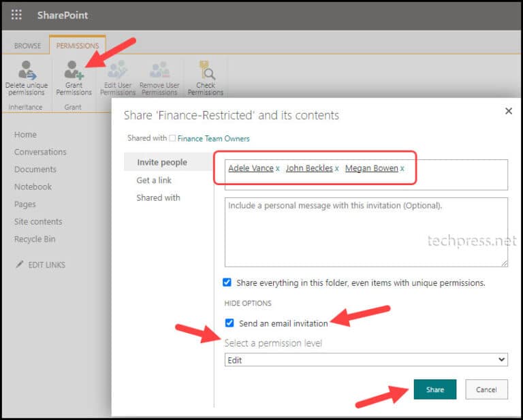Tick the checkbox beside Finance Team Owners
523x420 pixels.
tap(172, 138)
